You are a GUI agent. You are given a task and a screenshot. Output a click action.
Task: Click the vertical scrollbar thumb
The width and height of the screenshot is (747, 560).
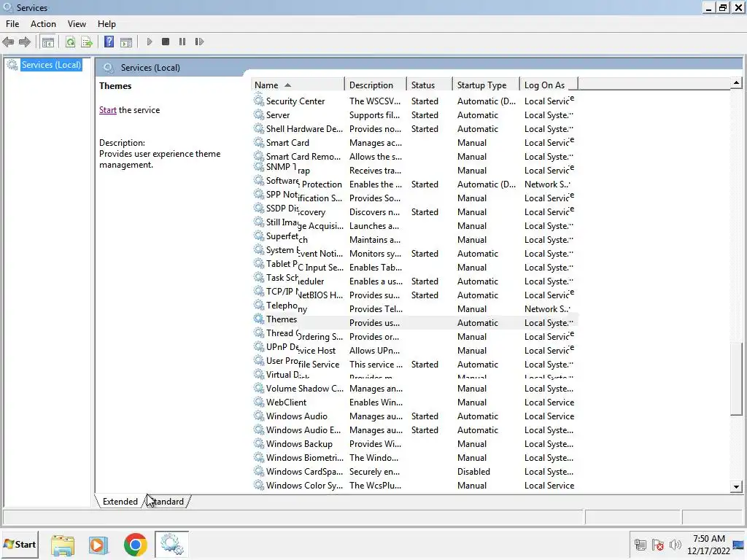point(736,378)
